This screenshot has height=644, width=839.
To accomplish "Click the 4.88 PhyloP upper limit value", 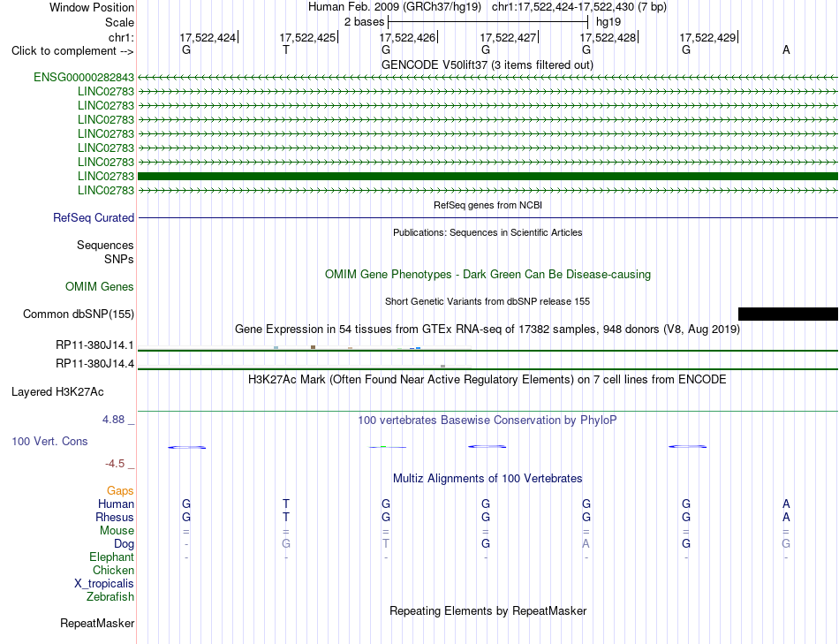I will [113, 420].
